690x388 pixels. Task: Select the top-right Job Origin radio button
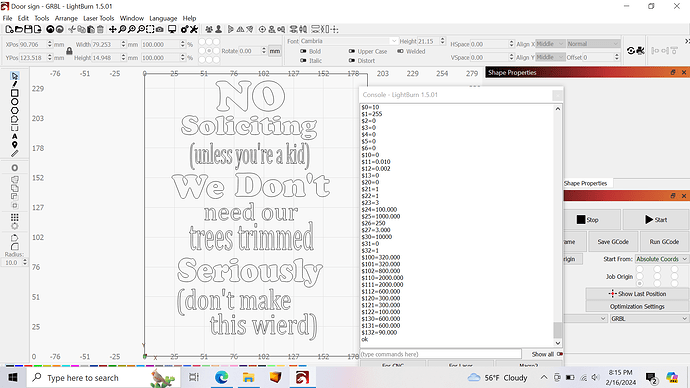click(x=674, y=269)
